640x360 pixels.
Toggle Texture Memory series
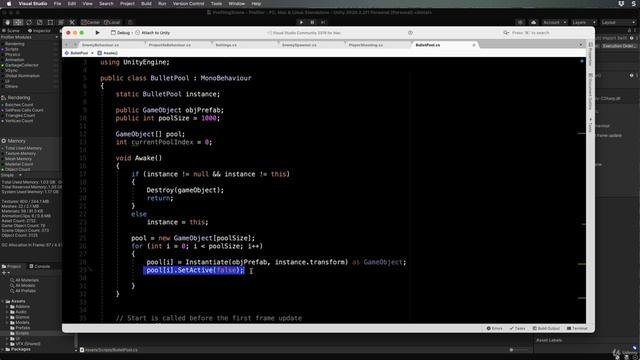pos(20,153)
